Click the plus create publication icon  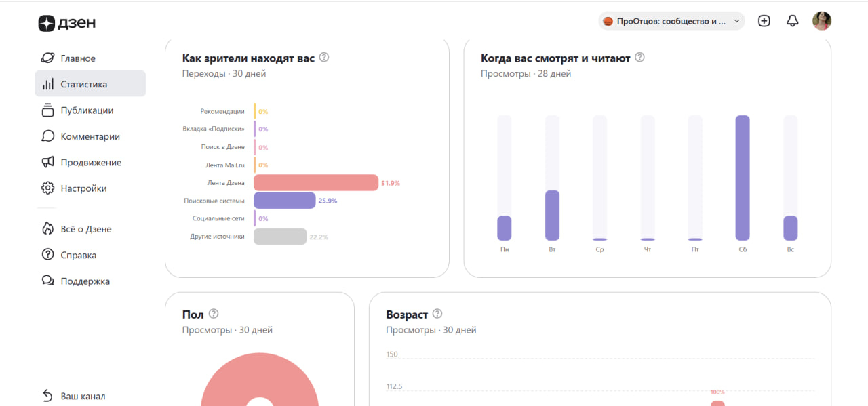click(764, 21)
